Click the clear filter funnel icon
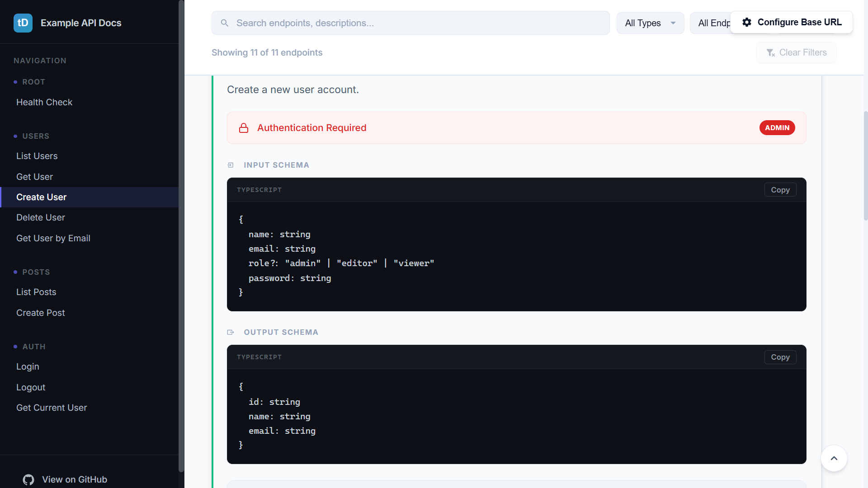The width and height of the screenshot is (868, 488). 771,53
